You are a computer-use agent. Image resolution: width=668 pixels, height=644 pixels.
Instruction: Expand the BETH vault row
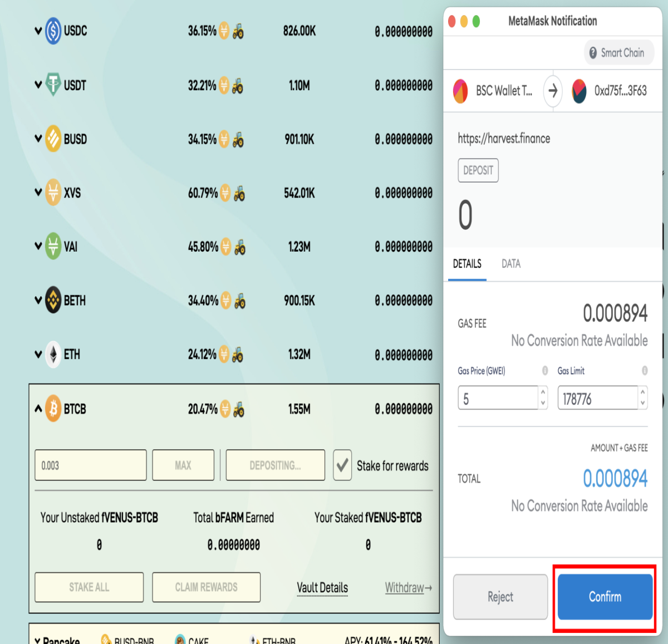(38, 300)
